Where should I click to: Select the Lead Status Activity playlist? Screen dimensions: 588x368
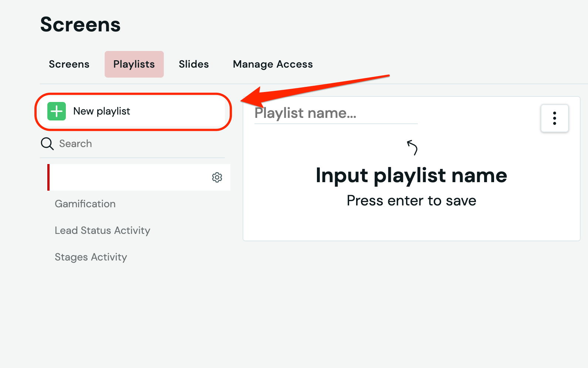(x=102, y=231)
